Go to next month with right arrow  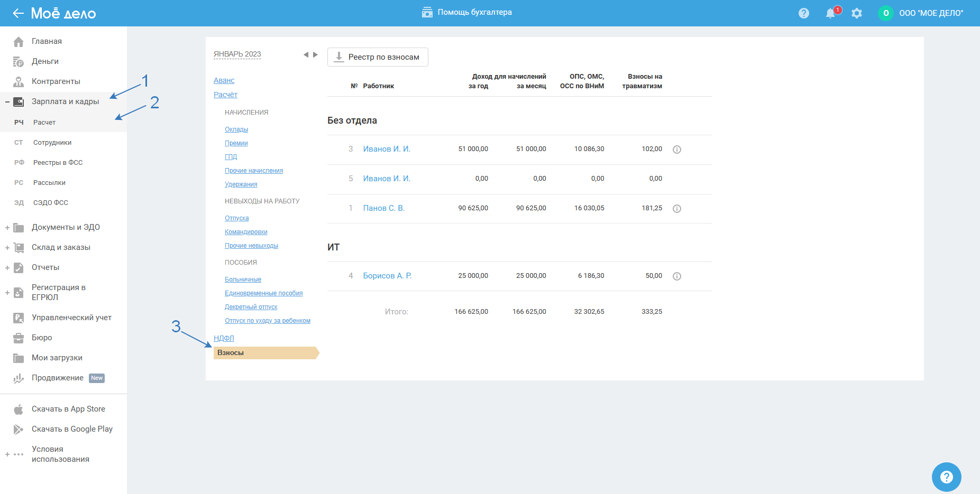[x=316, y=54]
